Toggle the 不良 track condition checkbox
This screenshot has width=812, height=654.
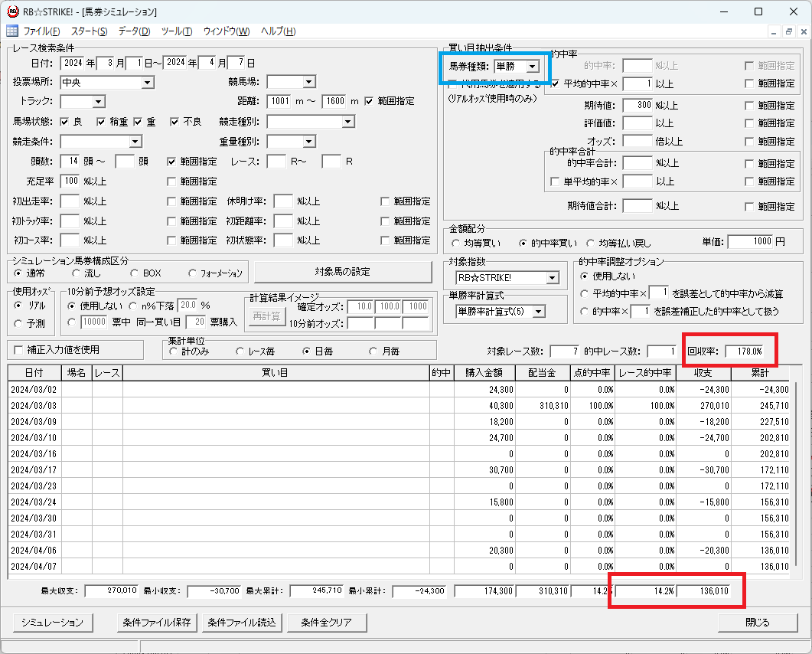click(x=174, y=122)
